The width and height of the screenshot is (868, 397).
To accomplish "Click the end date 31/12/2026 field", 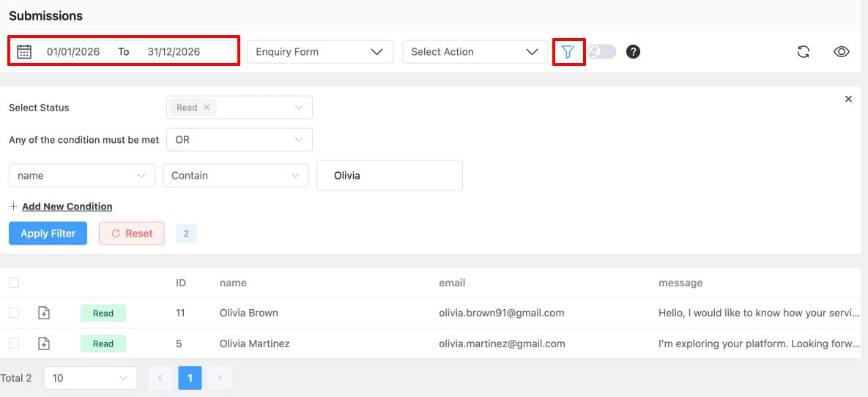I will (174, 51).
